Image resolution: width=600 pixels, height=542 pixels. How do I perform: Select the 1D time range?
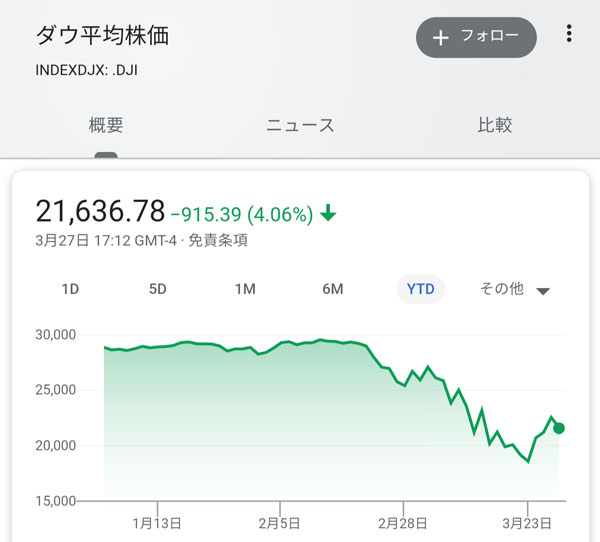click(70, 289)
